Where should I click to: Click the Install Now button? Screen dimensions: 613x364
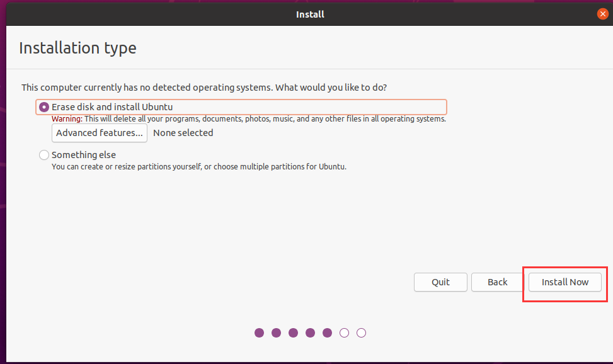pos(565,282)
